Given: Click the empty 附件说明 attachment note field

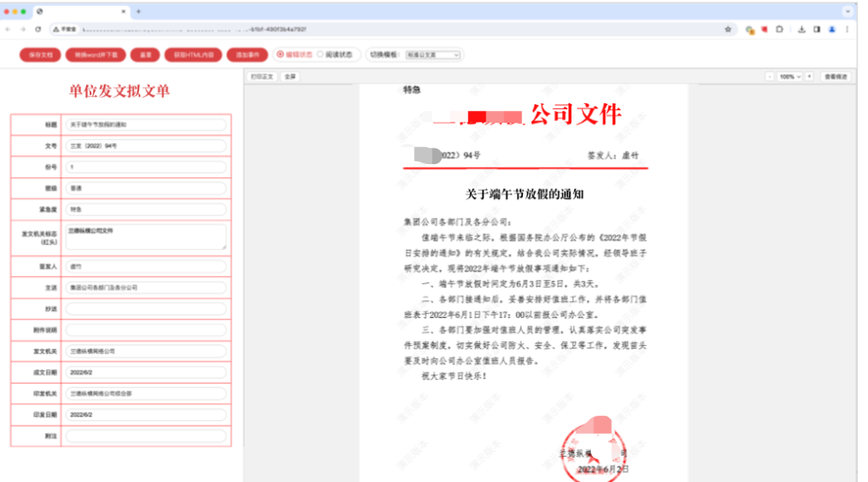Looking at the screenshot, I should [x=146, y=330].
